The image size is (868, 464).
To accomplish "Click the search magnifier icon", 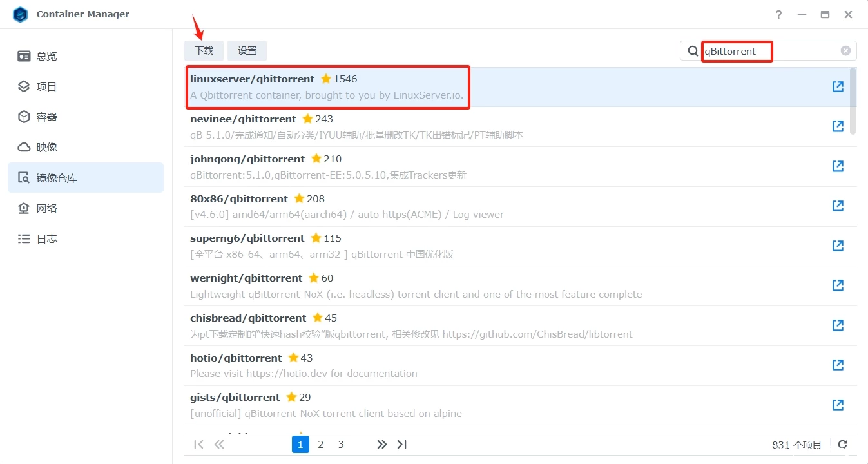I will pos(693,51).
